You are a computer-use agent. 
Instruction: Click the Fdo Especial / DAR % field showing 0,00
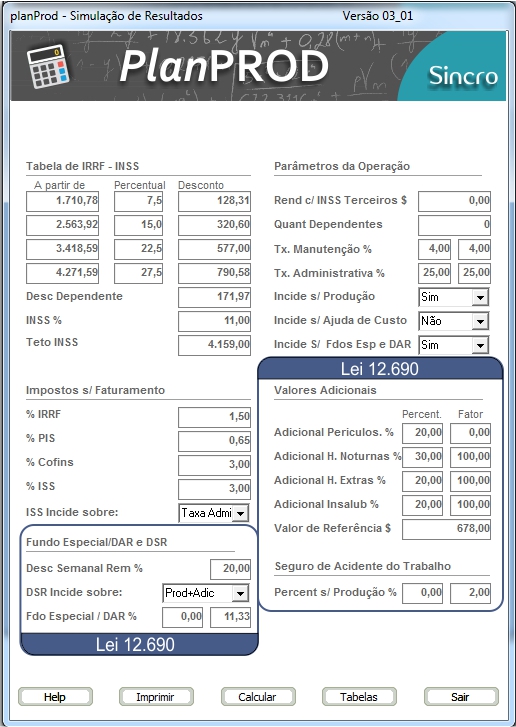tap(183, 617)
